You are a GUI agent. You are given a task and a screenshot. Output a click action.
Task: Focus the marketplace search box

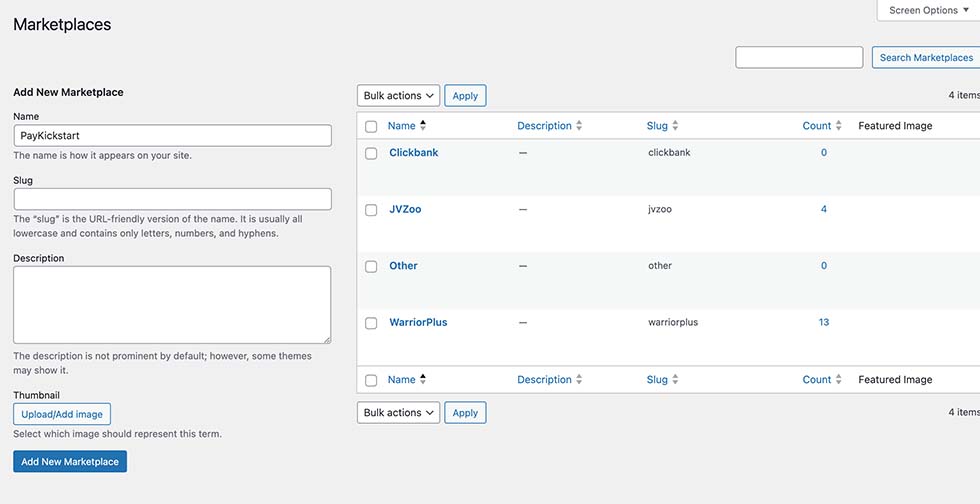point(799,58)
